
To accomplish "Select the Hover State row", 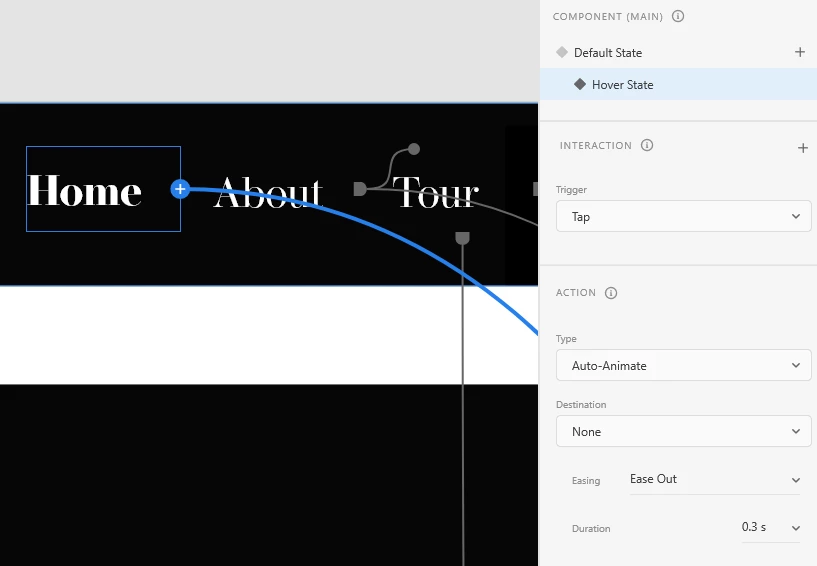I will pos(678,84).
